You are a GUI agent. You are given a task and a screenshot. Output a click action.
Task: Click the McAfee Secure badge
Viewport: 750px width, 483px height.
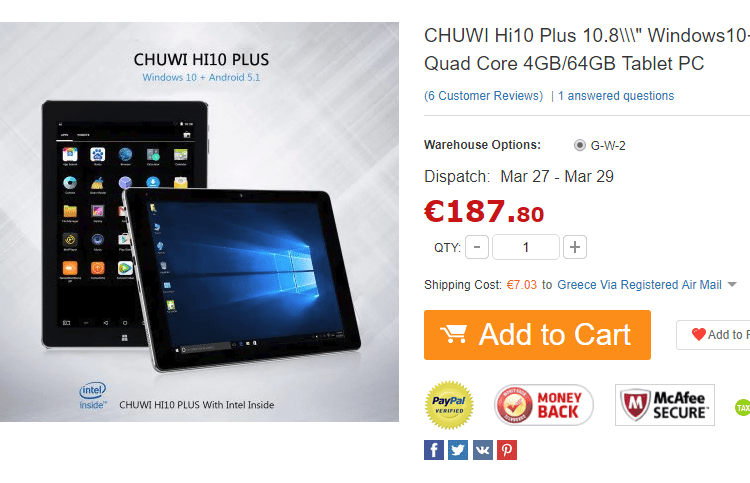(x=665, y=405)
